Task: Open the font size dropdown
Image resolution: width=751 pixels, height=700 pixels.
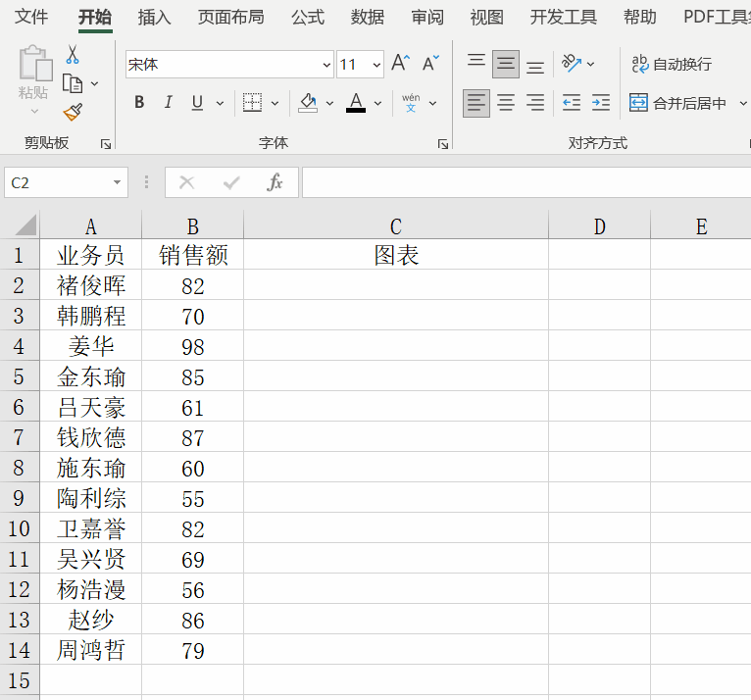Action: [x=376, y=64]
